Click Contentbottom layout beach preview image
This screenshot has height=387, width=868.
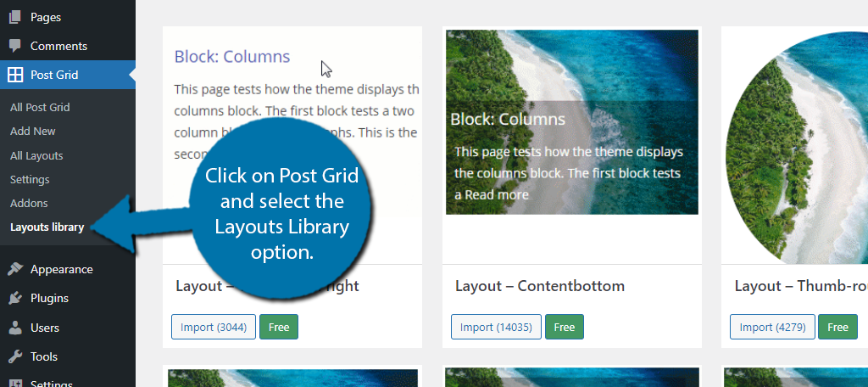point(572,122)
